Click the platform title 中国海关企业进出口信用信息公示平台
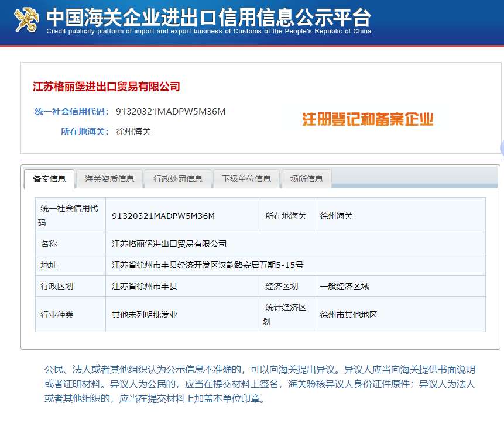This screenshot has width=504, height=427. tap(208, 17)
